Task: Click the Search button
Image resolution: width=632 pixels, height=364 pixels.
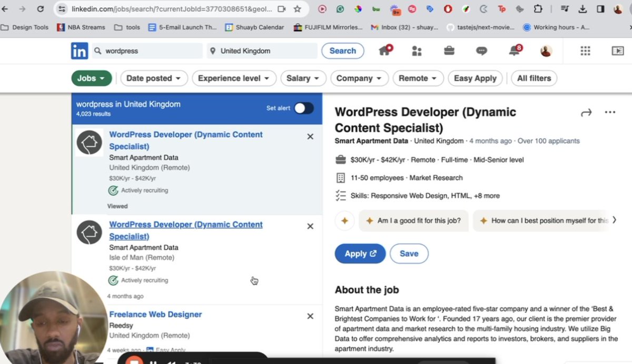Action: coord(343,51)
